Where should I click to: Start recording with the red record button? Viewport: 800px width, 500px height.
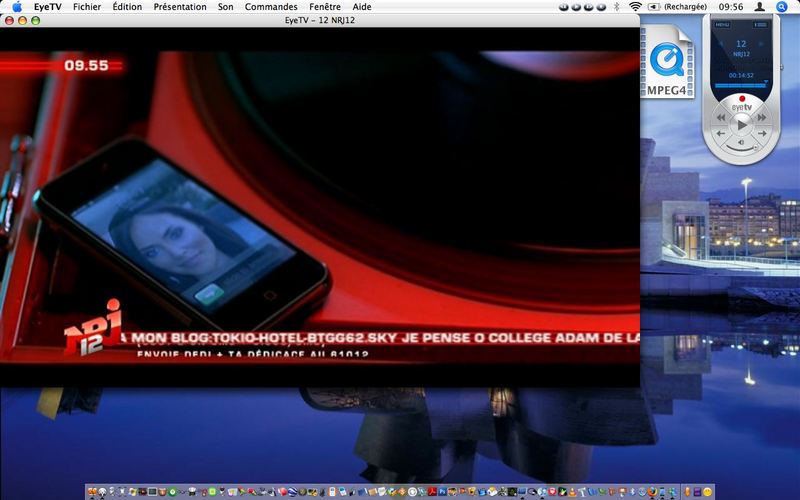point(742,98)
